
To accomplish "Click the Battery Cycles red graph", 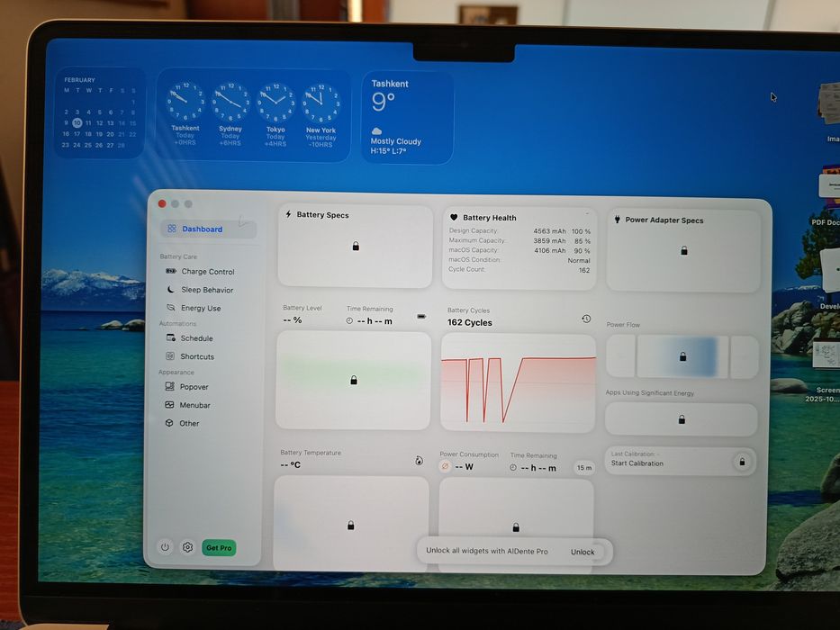I will click(x=518, y=382).
